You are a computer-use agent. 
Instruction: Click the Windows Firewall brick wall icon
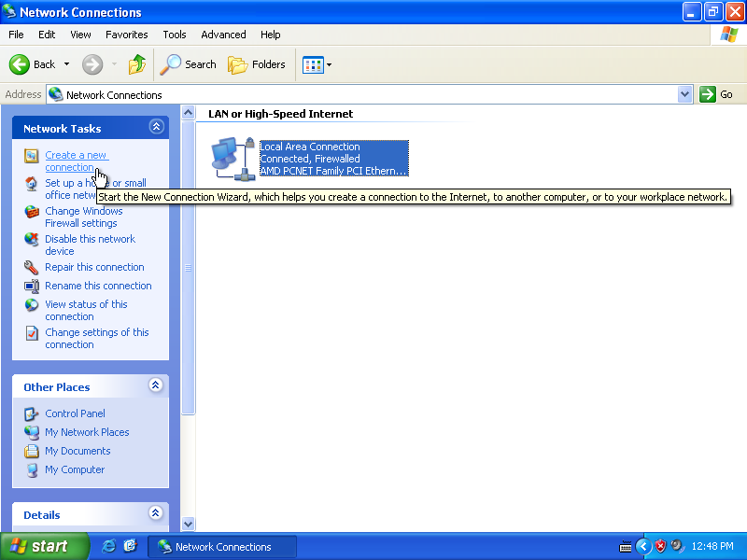pyautogui.click(x=32, y=212)
